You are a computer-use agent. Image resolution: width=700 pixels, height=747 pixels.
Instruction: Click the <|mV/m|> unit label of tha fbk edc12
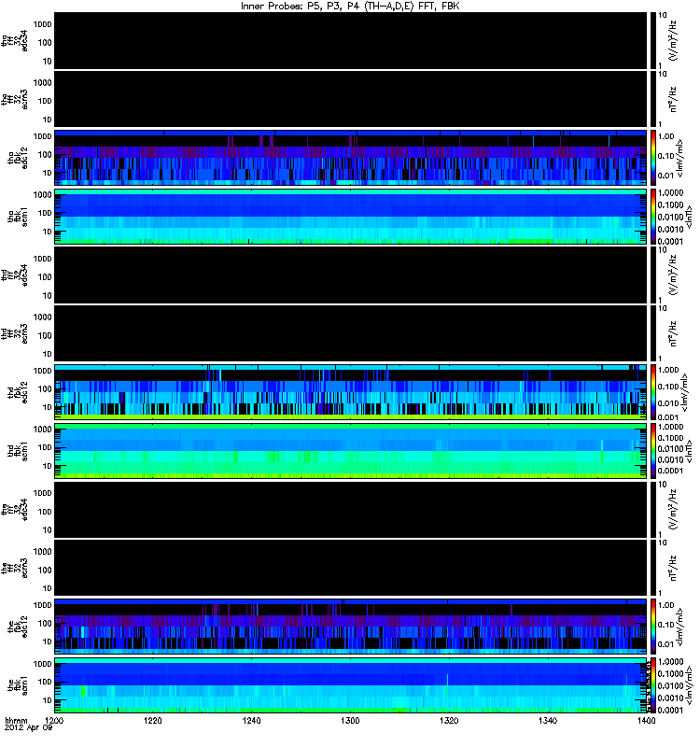681,158
